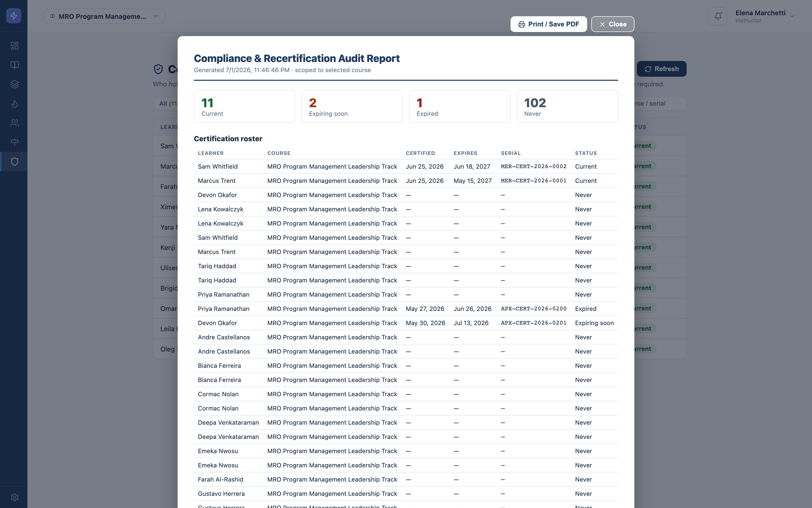
Task: Click the shield icon beside the page heading
Action: (158, 69)
